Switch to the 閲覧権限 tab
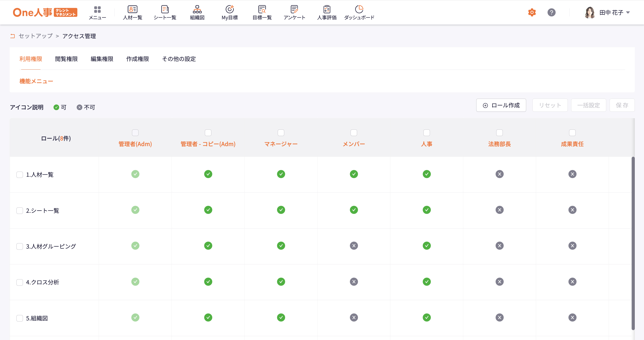This screenshot has height=340, width=644. [x=66, y=59]
